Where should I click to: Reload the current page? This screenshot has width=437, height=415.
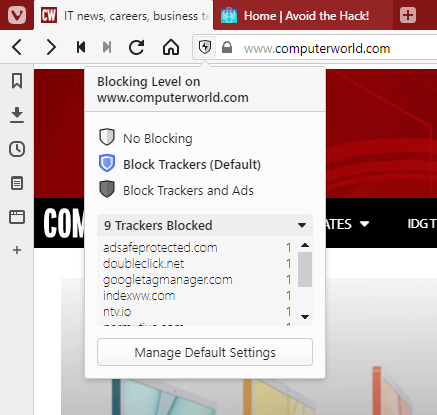click(137, 47)
